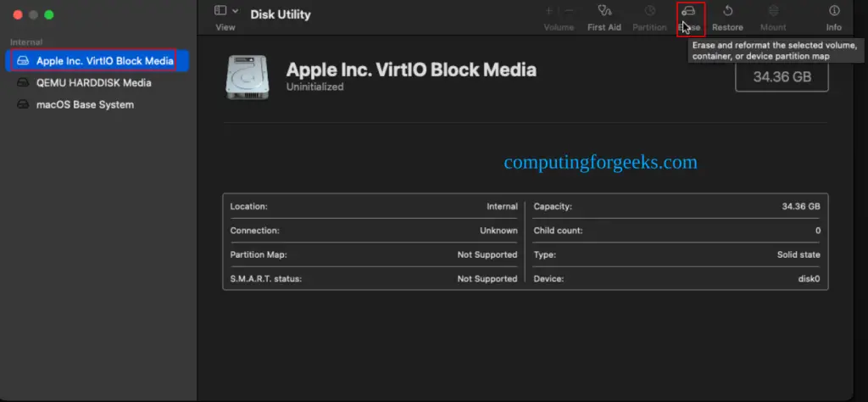Click the Internal section header in sidebar
Image resolution: width=868 pixels, height=402 pixels.
[x=26, y=42]
